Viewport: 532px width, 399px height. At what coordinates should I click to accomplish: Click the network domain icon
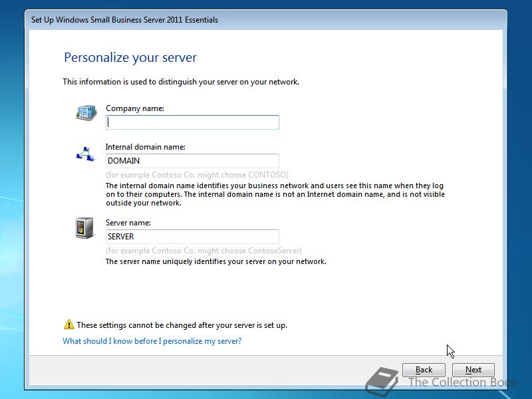(x=85, y=154)
